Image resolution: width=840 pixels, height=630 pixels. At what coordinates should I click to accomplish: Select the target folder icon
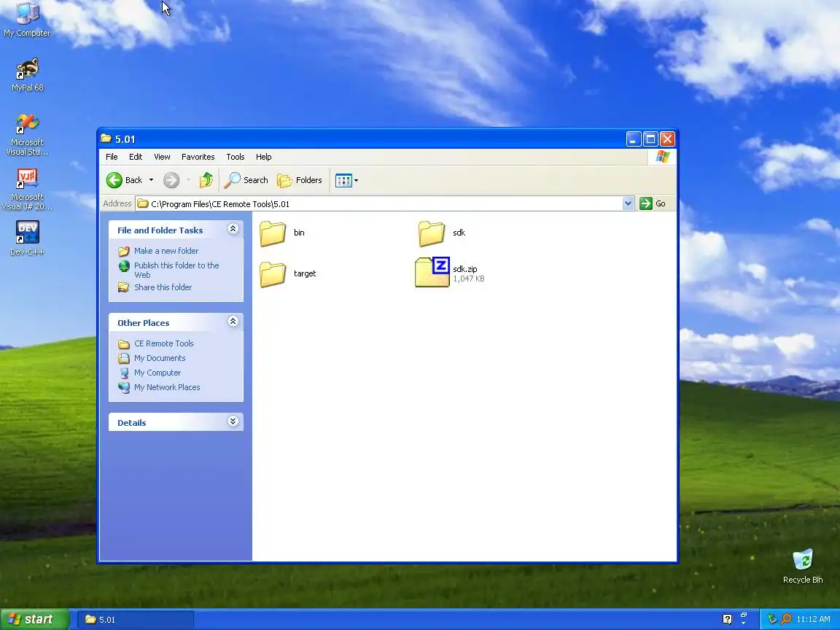point(273,273)
